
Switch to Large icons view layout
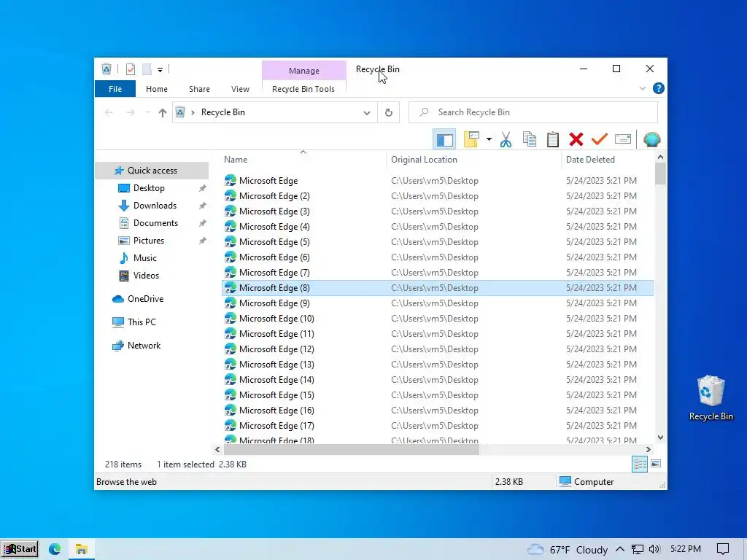point(656,464)
